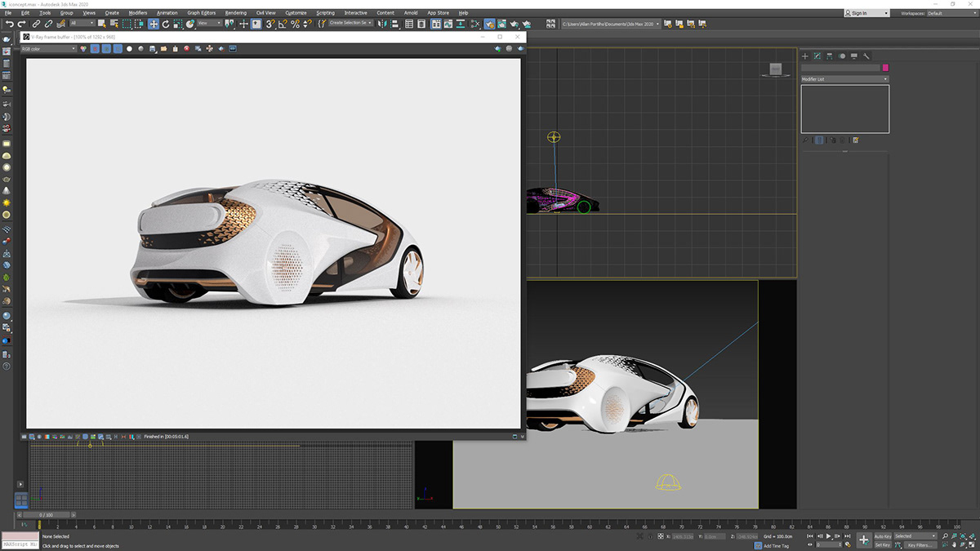The height and width of the screenshot is (551, 980).
Task: Activate the Select and Move tool
Action: pyautogui.click(x=154, y=24)
